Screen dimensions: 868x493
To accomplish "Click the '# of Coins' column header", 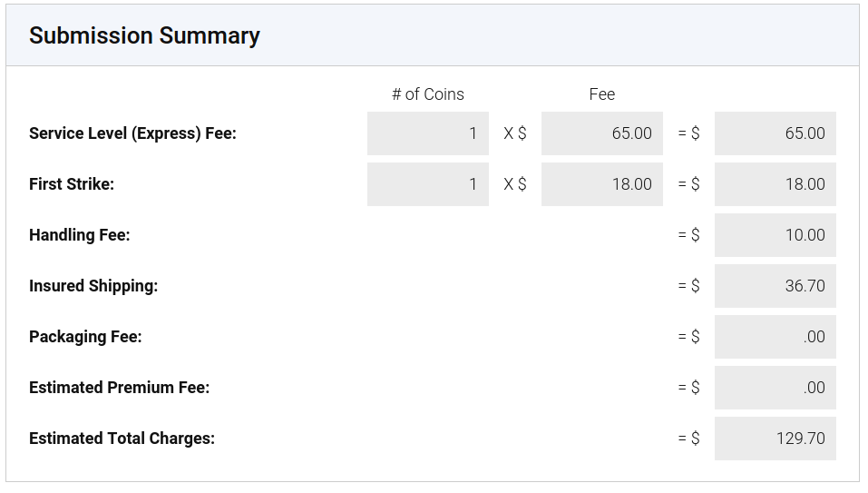I will tap(428, 94).
